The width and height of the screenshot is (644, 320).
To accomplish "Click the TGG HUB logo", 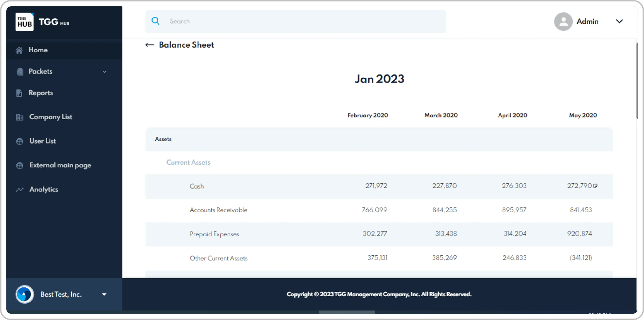I will [43, 22].
